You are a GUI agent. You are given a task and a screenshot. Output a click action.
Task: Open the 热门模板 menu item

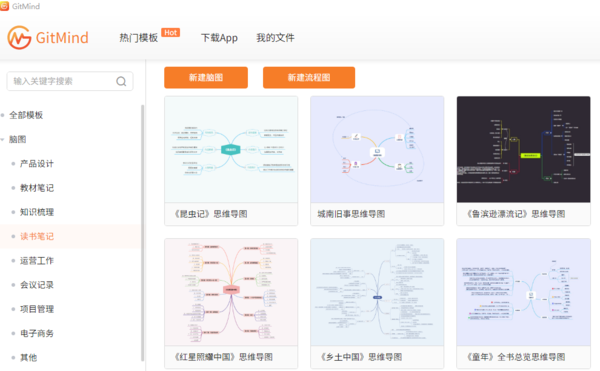pos(139,37)
